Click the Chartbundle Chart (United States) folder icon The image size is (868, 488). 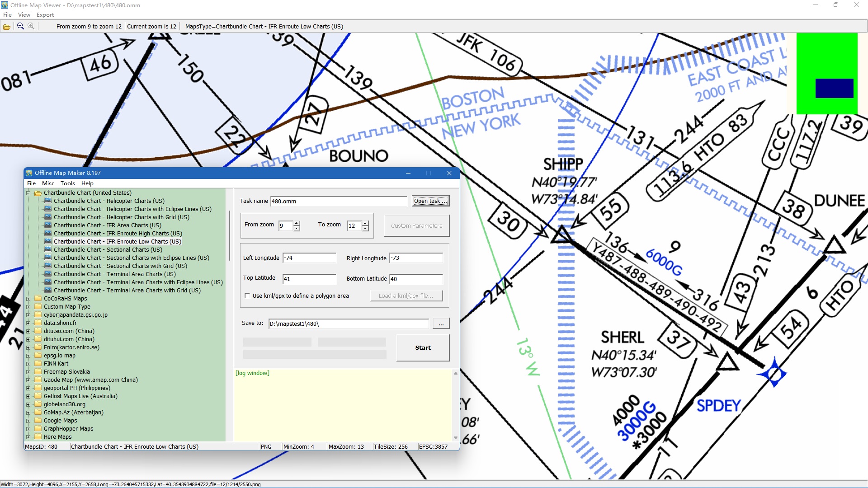(x=38, y=193)
